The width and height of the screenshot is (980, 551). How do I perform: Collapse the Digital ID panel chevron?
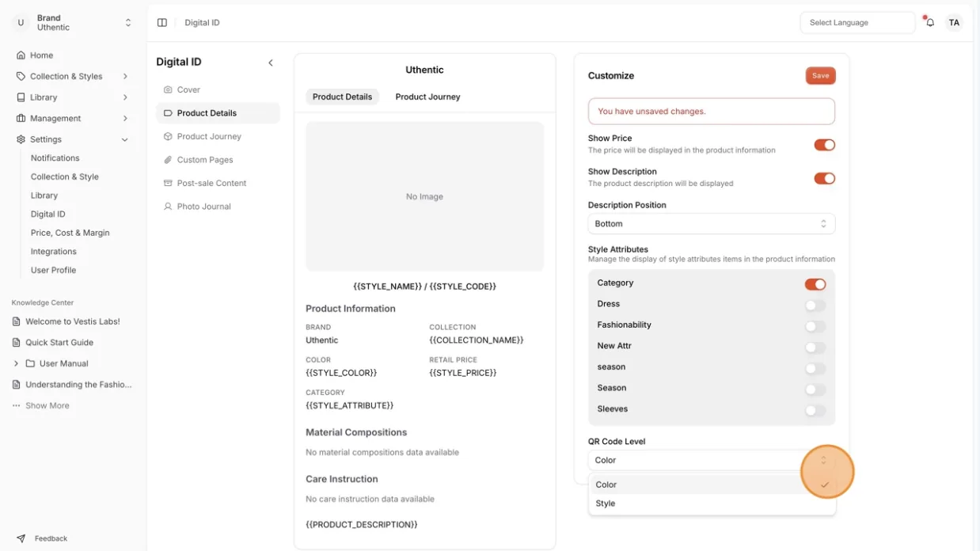[x=271, y=63]
